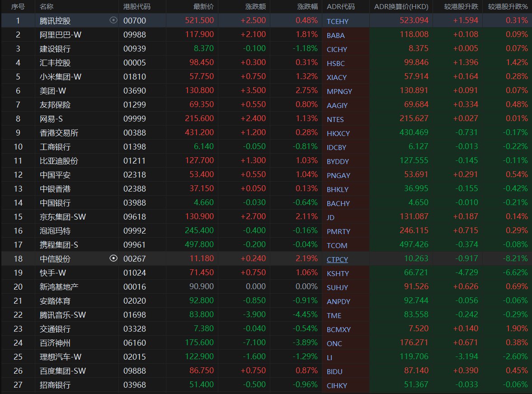532x394 pixels.
Task: Sort by the 涨跌幅 column header
Action: (x=307, y=7)
